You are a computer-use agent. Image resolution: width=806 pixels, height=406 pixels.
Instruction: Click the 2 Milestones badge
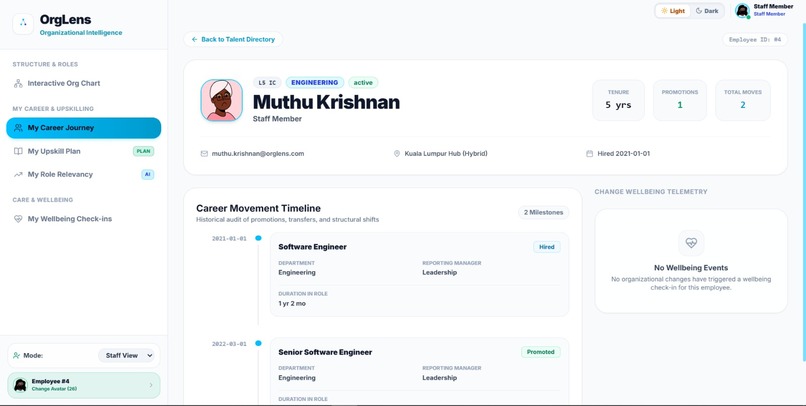point(543,212)
